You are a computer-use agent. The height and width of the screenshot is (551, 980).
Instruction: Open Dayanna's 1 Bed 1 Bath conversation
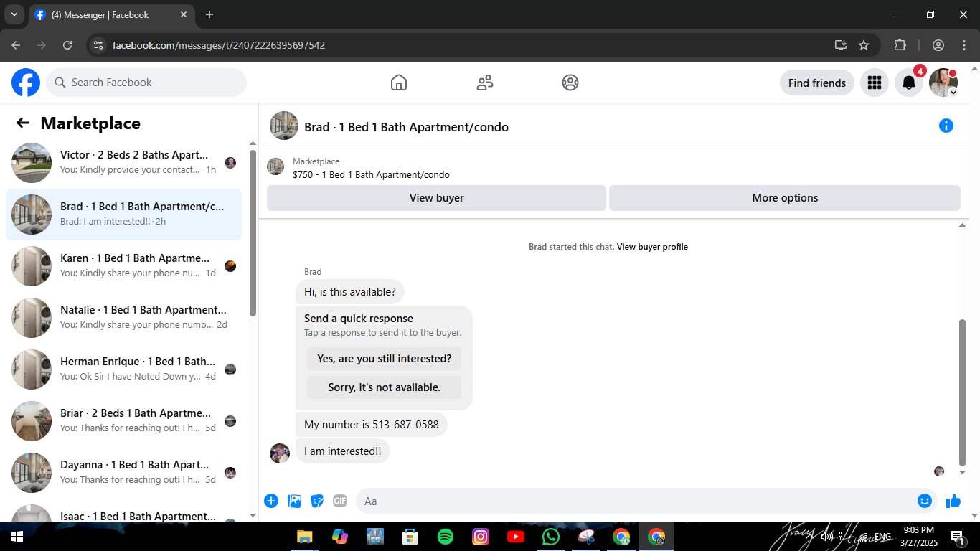123,473
